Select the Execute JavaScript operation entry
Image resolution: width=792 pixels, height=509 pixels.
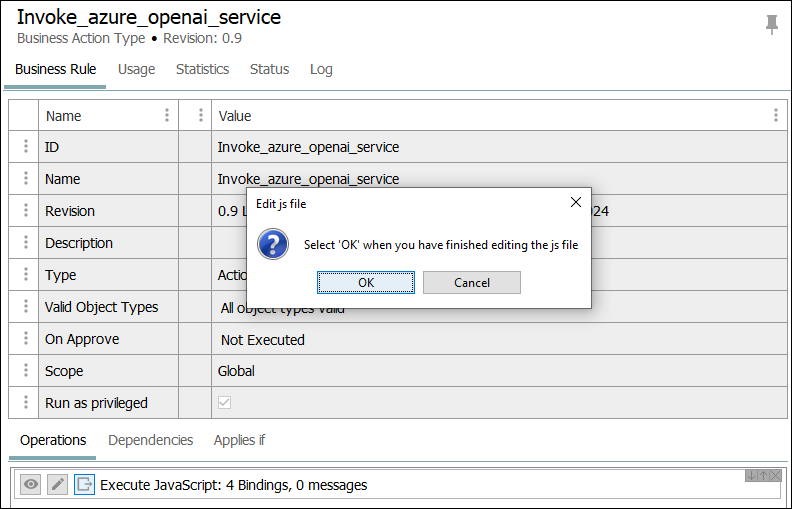pos(234,485)
